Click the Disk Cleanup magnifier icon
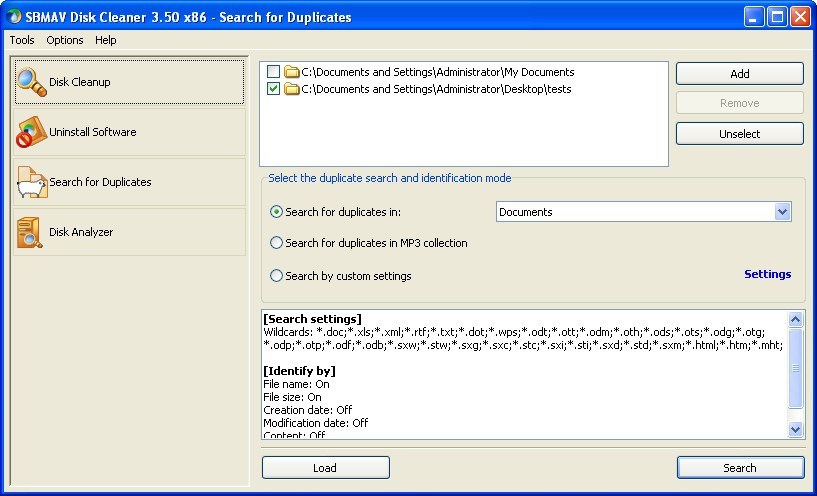 [x=31, y=82]
